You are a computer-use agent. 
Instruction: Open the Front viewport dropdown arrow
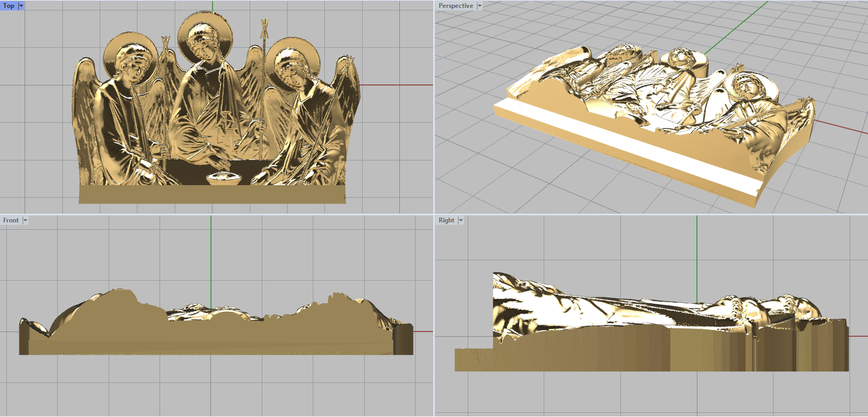25,220
